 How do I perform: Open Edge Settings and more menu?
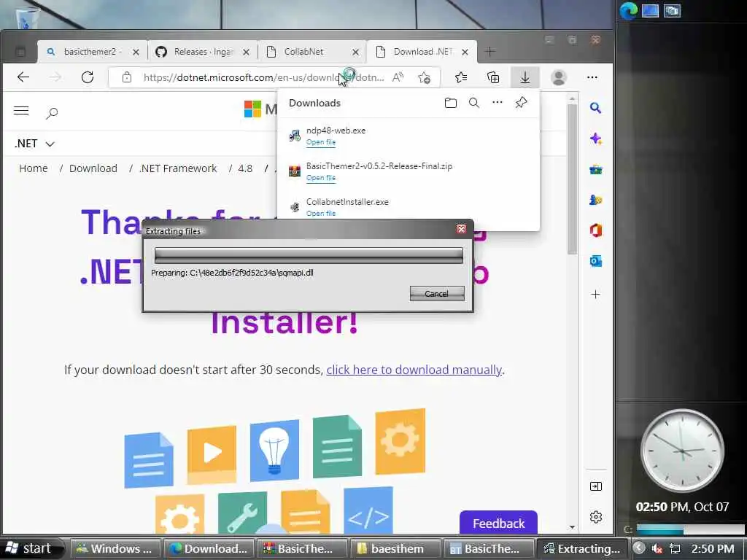592,77
